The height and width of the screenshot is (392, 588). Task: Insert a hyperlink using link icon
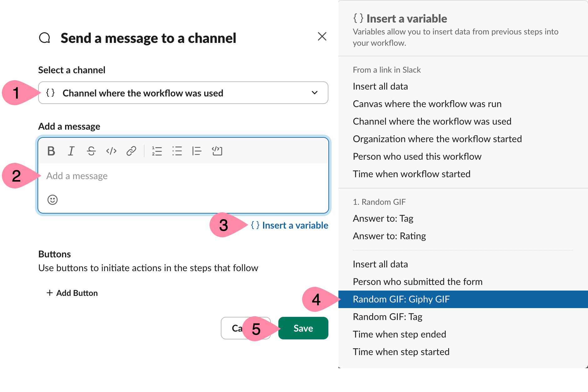point(131,151)
